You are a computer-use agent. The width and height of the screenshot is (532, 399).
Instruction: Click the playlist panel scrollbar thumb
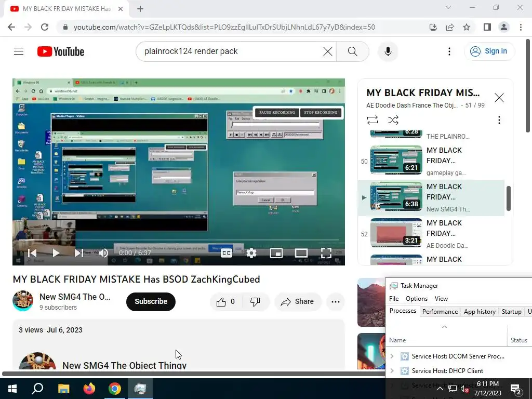[x=508, y=198]
